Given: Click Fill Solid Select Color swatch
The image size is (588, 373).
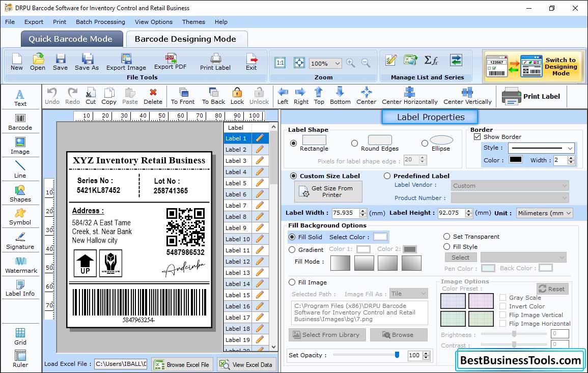Looking at the screenshot, I should [x=380, y=237].
